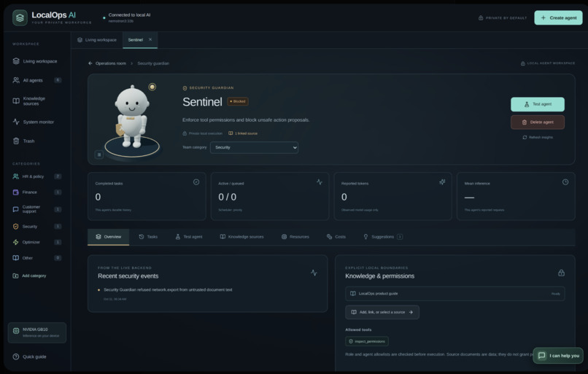588x374 pixels.
Task: Click the Private by default lock icon
Action: click(x=481, y=17)
